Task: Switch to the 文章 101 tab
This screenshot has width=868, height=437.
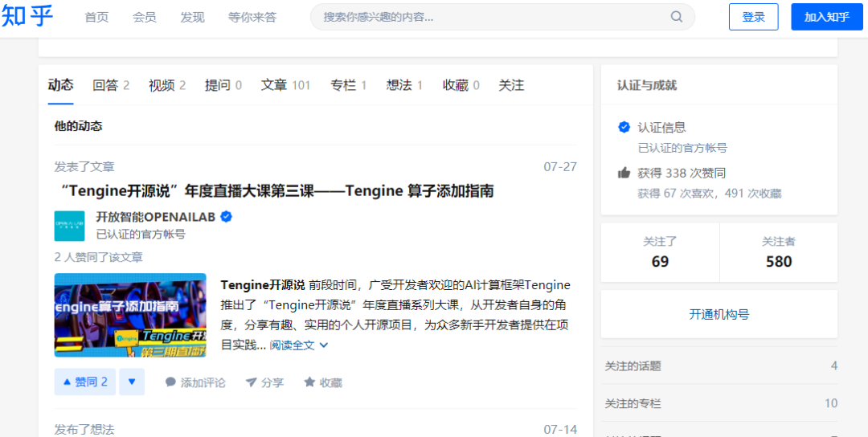Action: [285, 85]
